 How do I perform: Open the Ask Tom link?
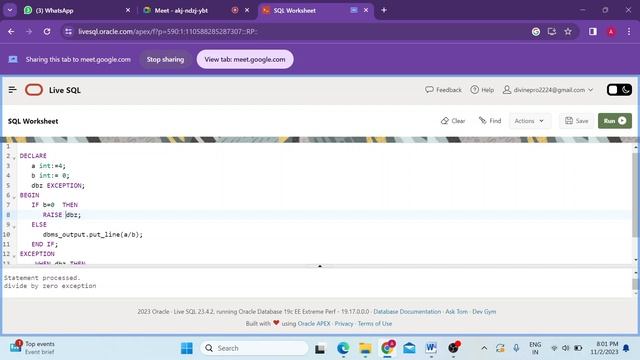click(x=456, y=311)
